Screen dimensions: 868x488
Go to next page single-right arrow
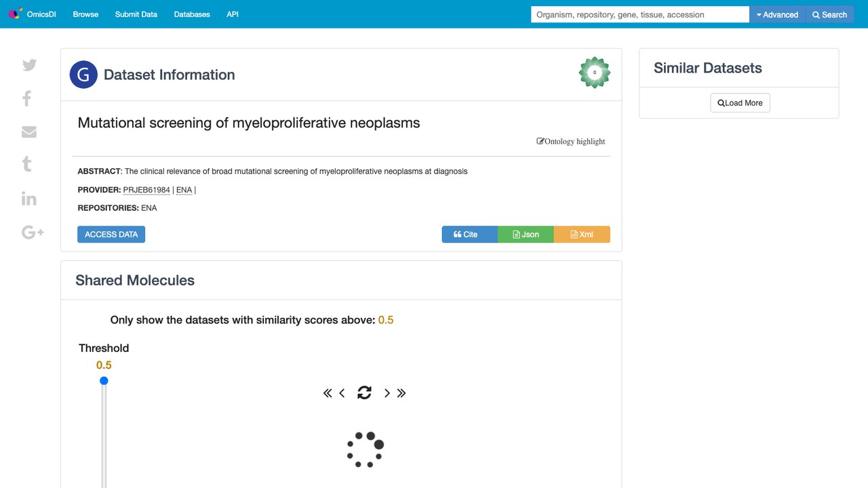[387, 393]
